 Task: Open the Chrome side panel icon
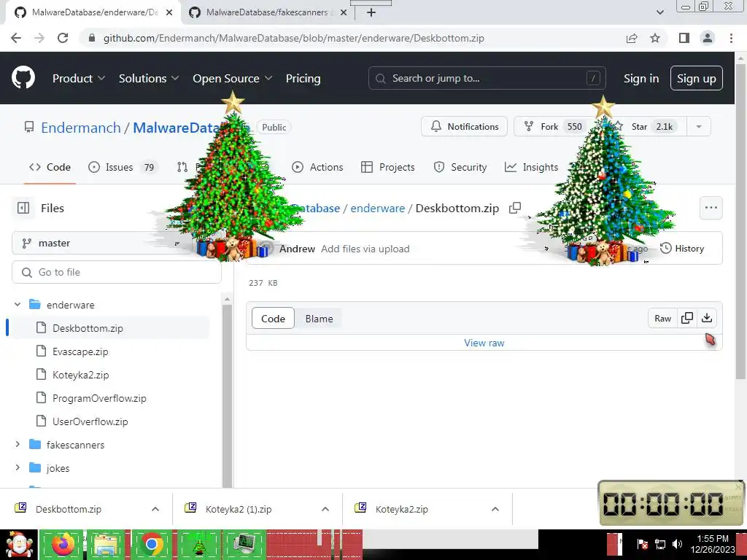pyautogui.click(x=684, y=38)
